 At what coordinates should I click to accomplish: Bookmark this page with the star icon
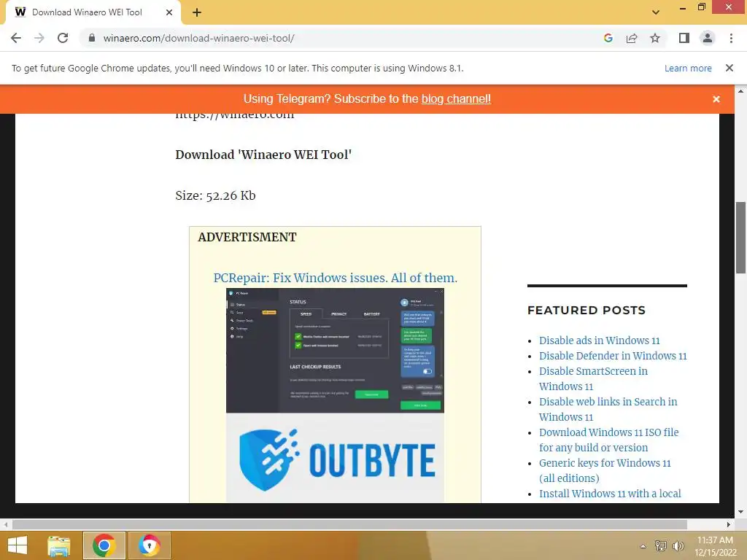tap(655, 38)
